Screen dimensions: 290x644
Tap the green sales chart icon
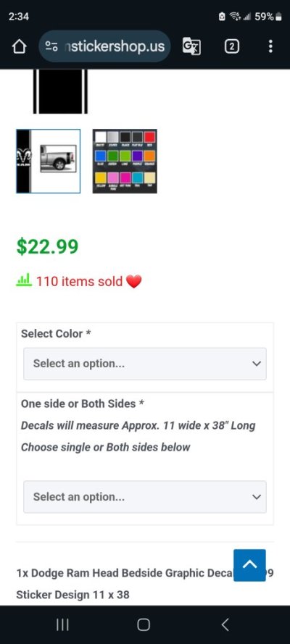coord(24,281)
